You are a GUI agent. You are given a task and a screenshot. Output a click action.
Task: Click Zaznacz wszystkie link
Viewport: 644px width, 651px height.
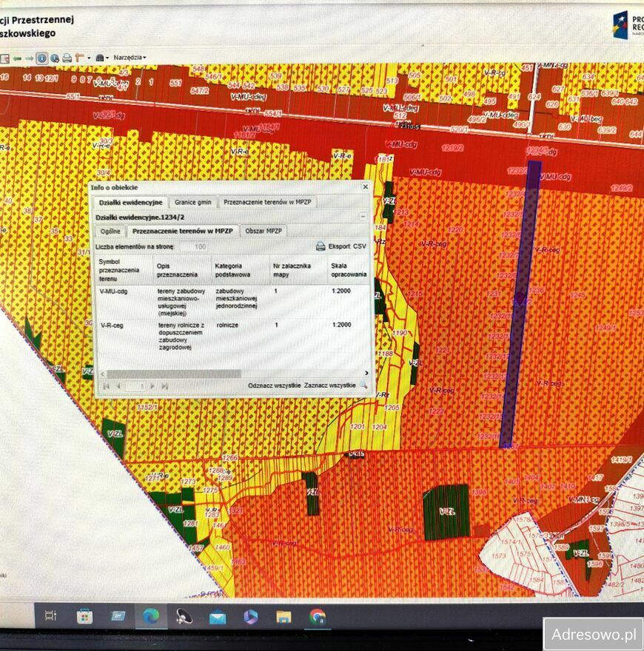(329, 385)
